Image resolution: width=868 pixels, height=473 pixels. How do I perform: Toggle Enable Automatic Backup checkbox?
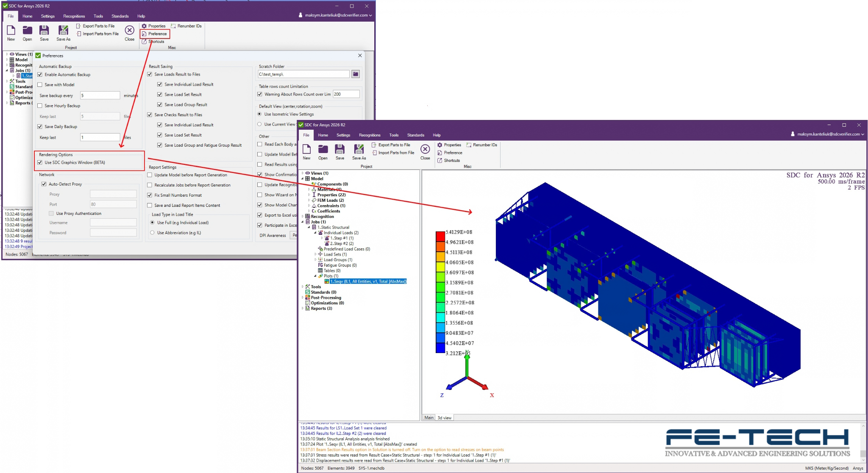(40, 75)
